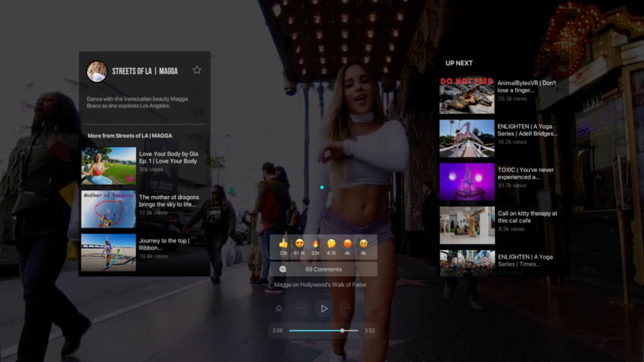
Task: Open TOXIC You've never experienced video
Action: (467, 182)
